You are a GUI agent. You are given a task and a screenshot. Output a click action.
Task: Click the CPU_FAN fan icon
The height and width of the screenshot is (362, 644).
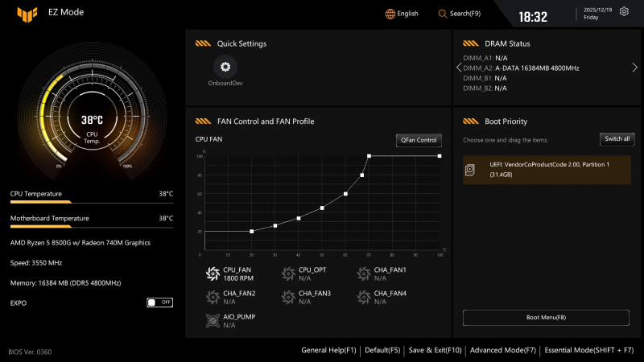[x=213, y=274]
